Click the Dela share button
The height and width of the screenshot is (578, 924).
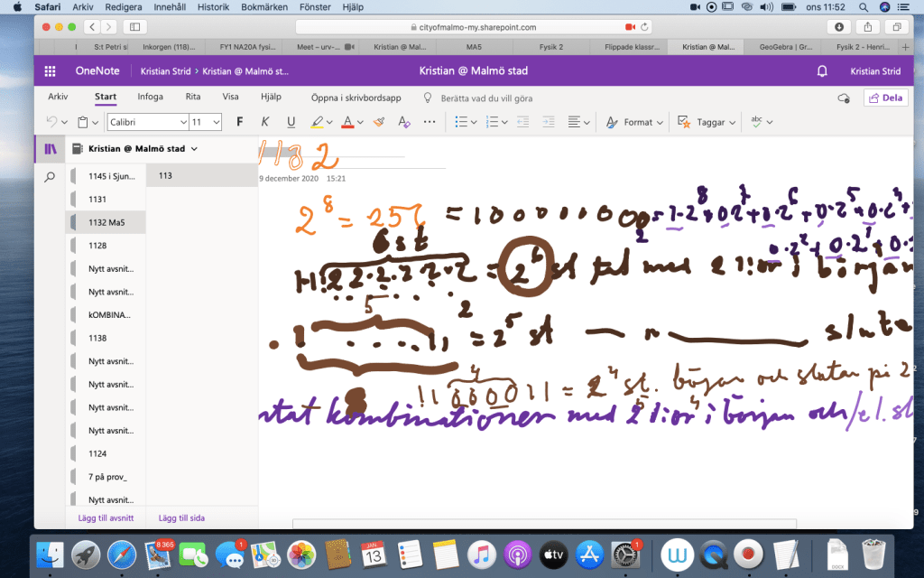(x=885, y=98)
